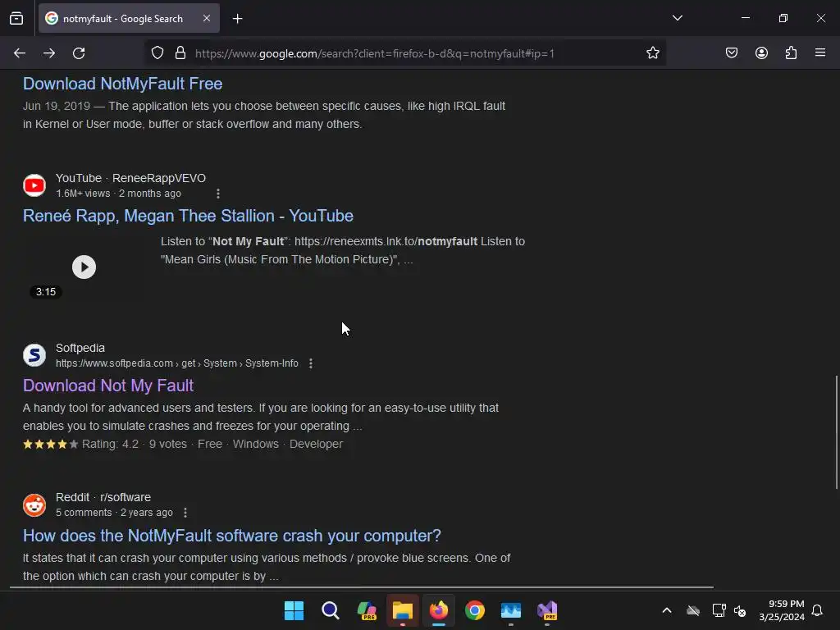Open Reneé Rapp, Megan Thee Stallion link
The height and width of the screenshot is (630, 840).
click(188, 216)
